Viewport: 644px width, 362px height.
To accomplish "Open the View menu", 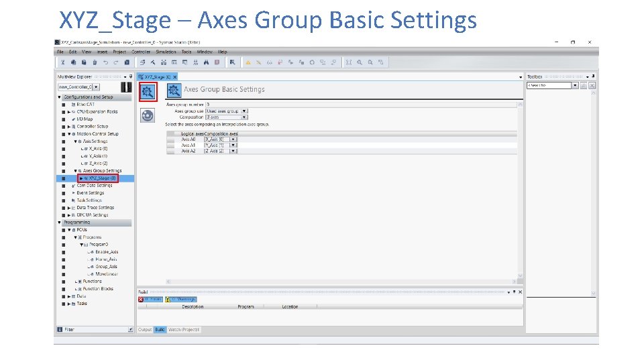I will click(87, 52).
